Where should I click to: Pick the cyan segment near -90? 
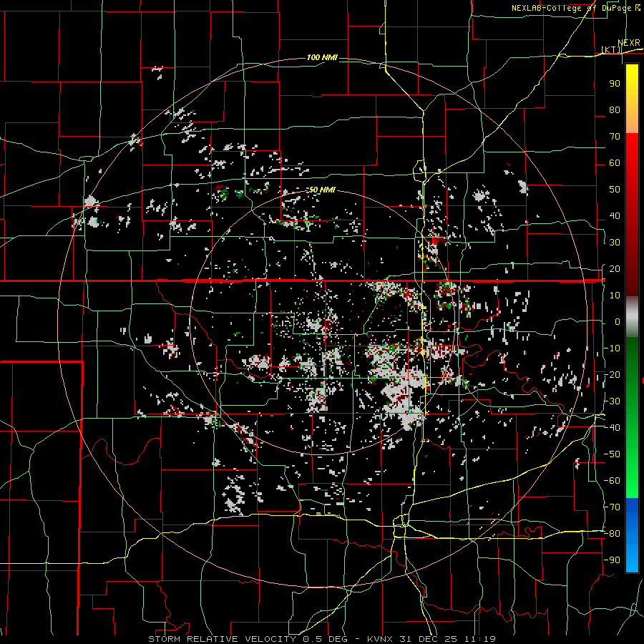(632, 557)
